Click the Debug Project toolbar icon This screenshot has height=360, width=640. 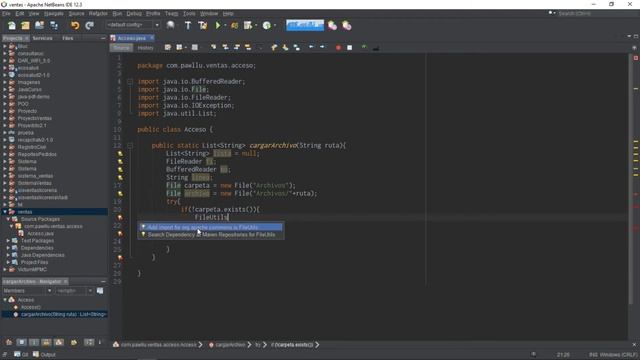coord(235,25)
